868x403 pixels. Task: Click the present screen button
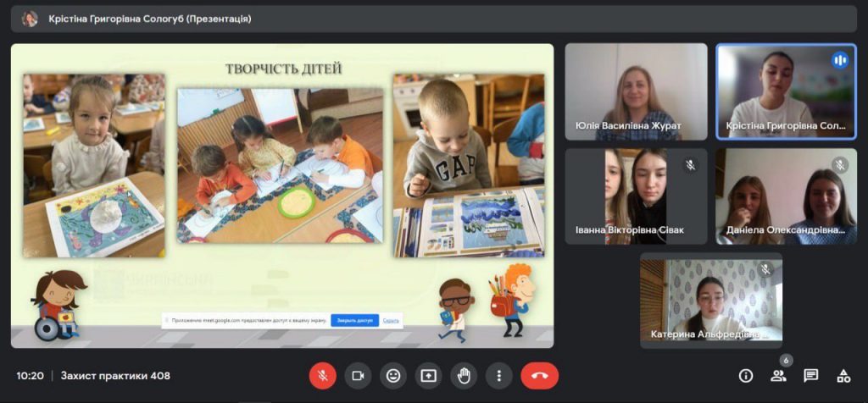coord(428,376)
